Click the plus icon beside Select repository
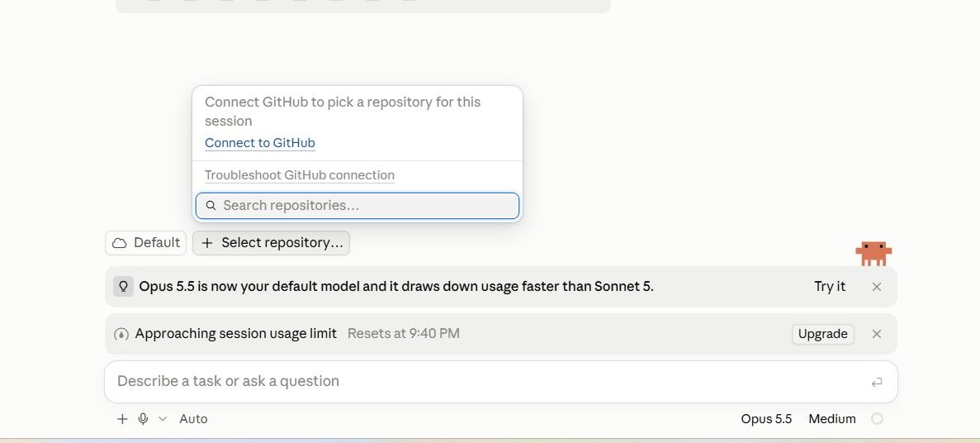980x443 pixels. point(207,243)
